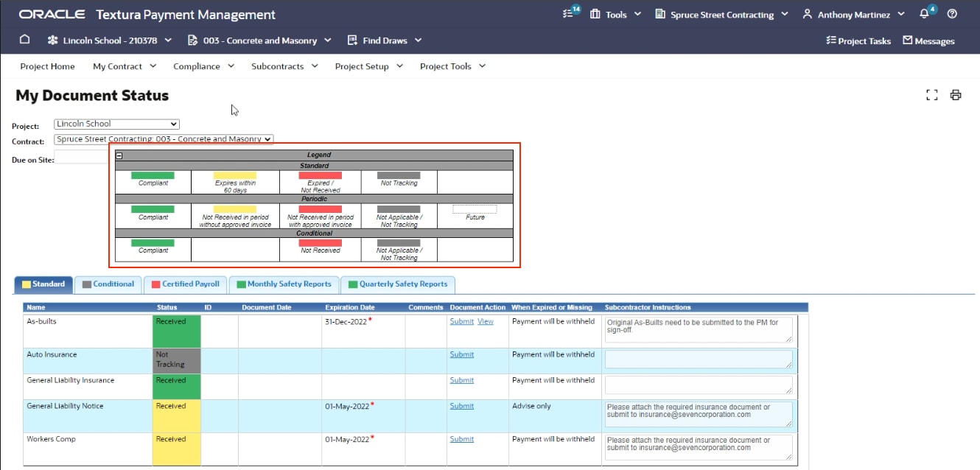Click the Oracle Textura Payment Management logo
Viewport: 980px width, 470px height.
pos(147,14)
